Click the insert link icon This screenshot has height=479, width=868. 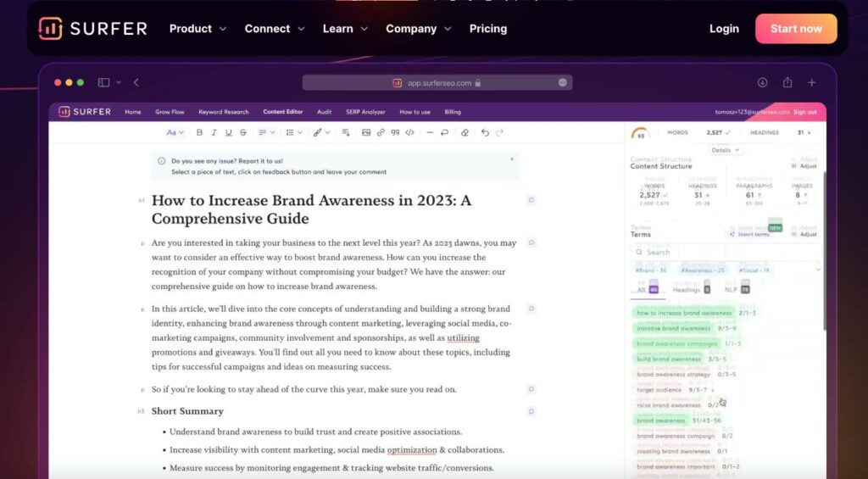[381, 133]
